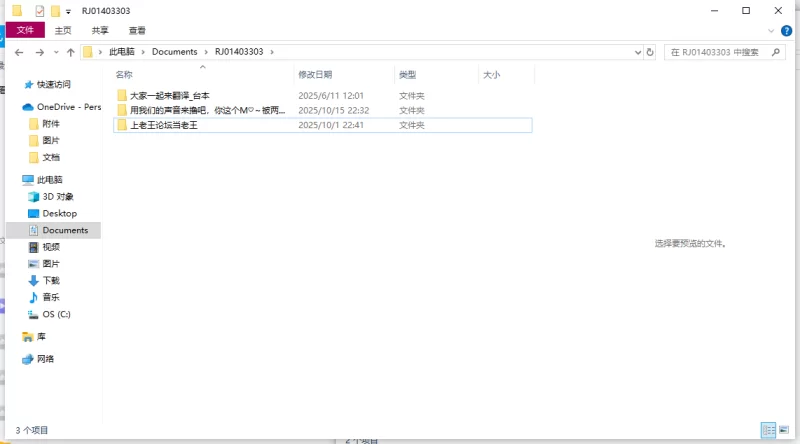
Task: Switch to large icons view in status bar
Action: 786,430
